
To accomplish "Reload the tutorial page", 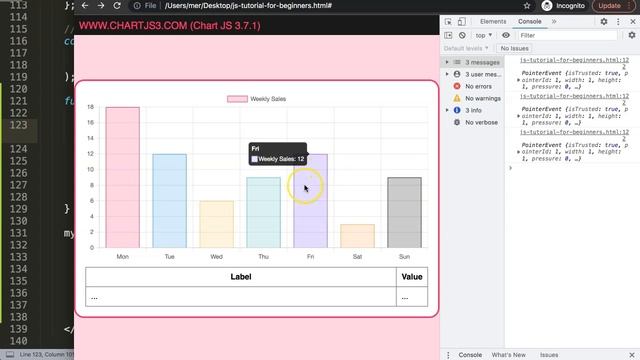I will coord(117,6).
